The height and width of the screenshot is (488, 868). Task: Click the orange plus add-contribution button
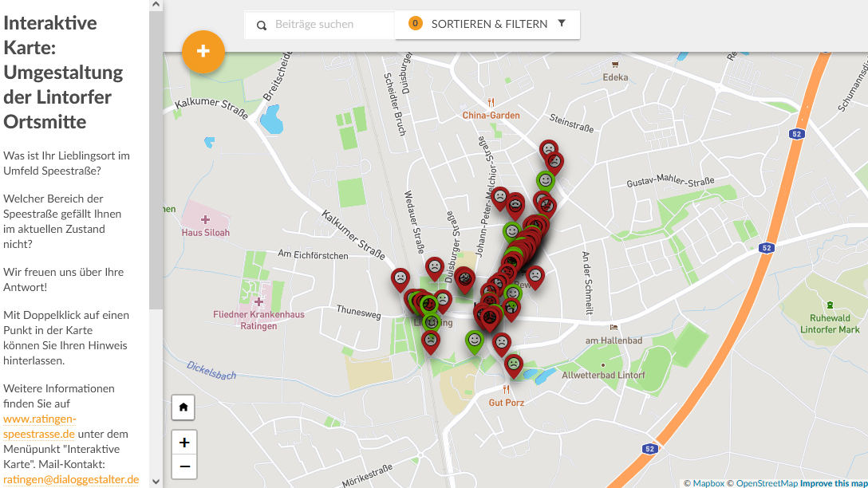(203, 52)
